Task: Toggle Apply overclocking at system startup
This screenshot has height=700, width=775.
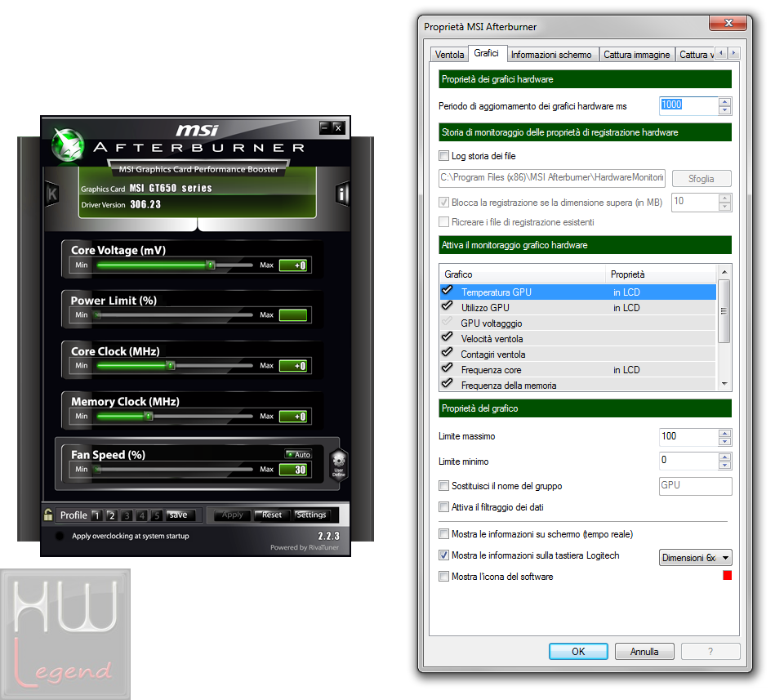Action: click(60, 536)
